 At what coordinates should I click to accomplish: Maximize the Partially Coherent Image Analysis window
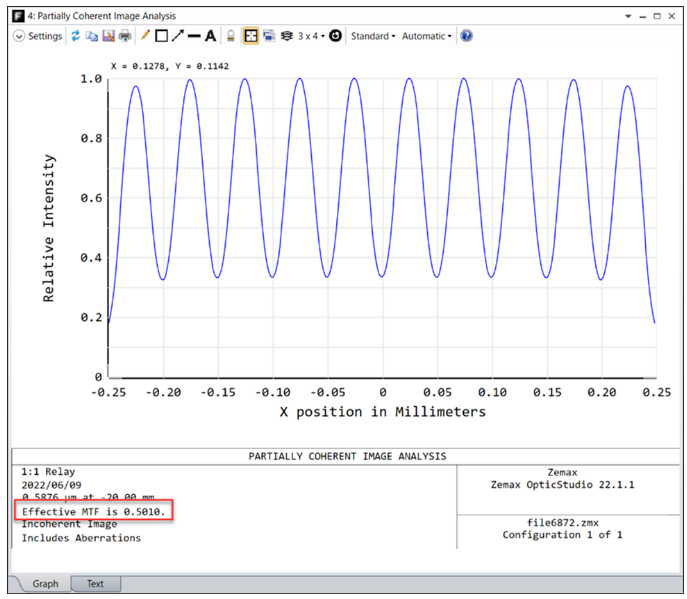657,16
